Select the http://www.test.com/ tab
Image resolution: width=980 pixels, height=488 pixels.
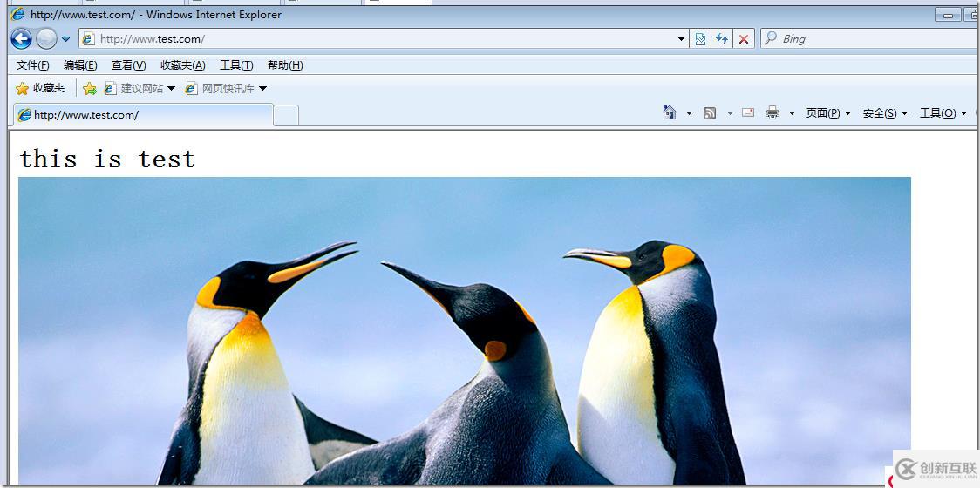click(143, 115)
